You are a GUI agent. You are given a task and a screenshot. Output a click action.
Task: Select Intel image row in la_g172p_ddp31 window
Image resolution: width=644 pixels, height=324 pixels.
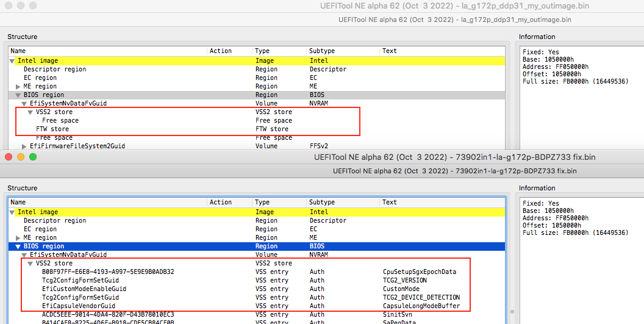coord(257,61)
